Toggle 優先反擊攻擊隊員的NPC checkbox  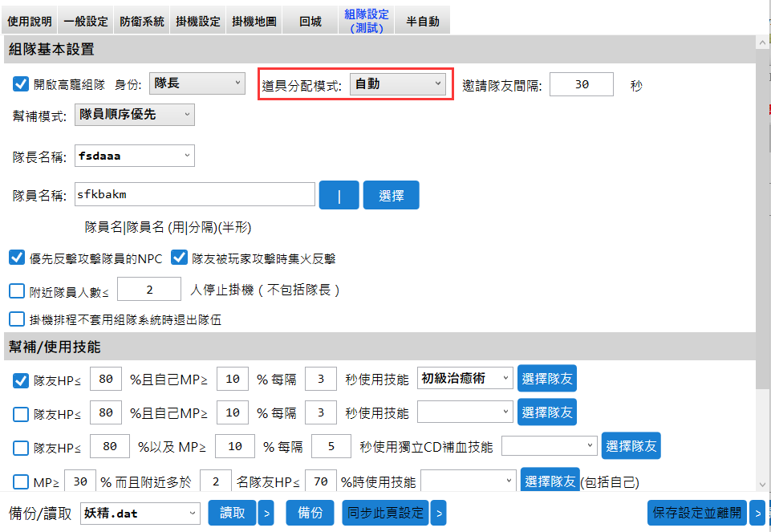pos(17,258)
